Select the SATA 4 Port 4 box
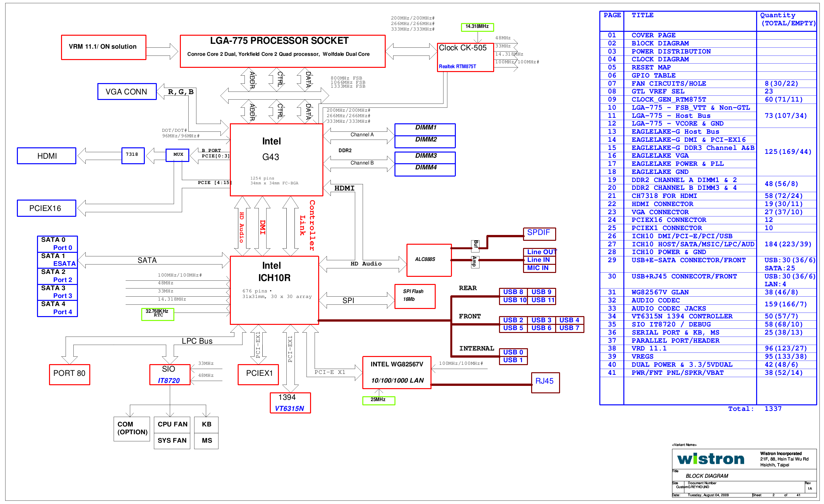 [57, 308]
